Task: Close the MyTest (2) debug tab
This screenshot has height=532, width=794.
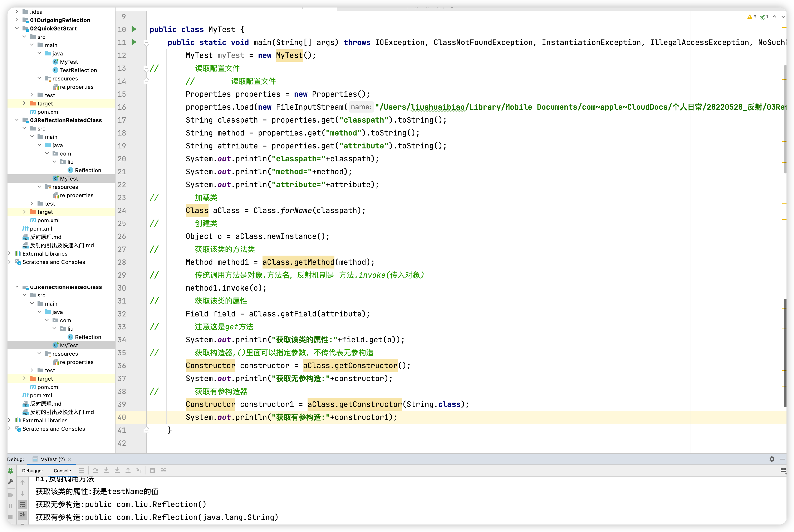Action: [x=70, y=459]
